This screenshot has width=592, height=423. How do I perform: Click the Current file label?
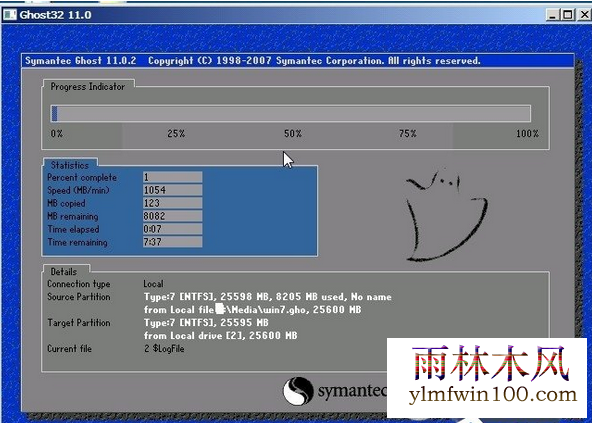pyautogui.click(x=69, y=349)
